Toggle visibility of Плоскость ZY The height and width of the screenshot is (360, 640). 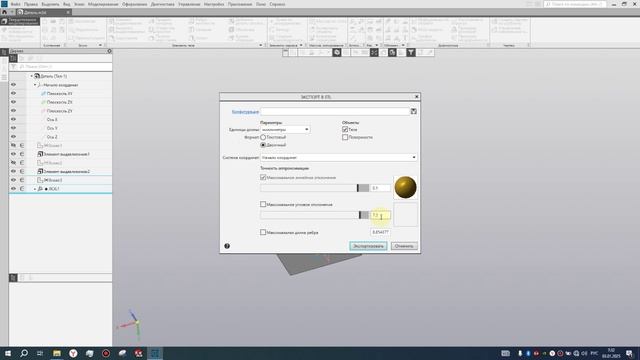[13, 111]
